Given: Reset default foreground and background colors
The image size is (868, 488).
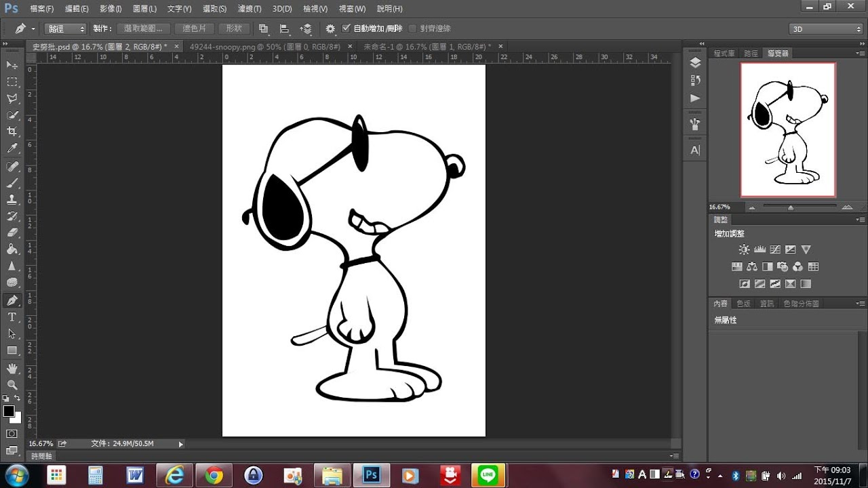Looking at the screenshot, I should (6, 399).
